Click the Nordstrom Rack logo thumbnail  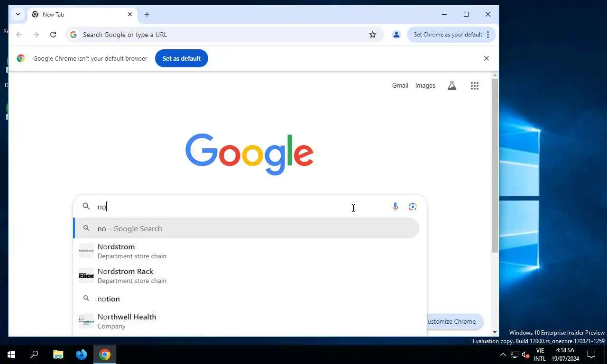(86, 275)
